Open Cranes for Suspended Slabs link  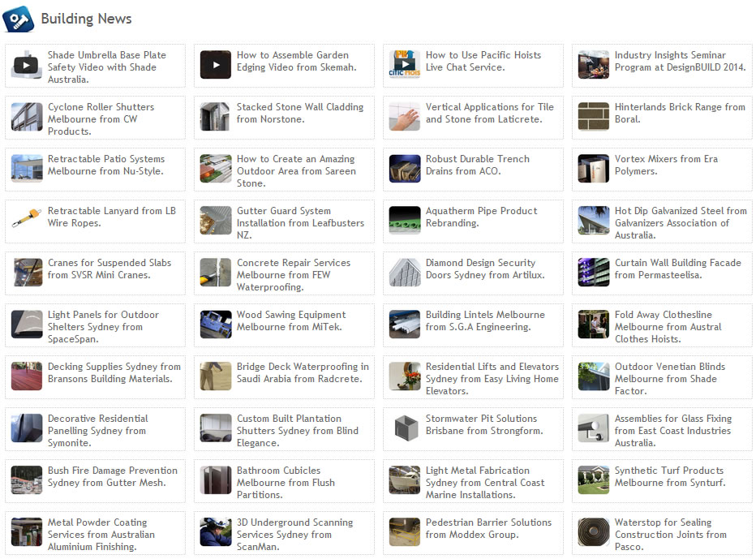[x=110, y=269]
